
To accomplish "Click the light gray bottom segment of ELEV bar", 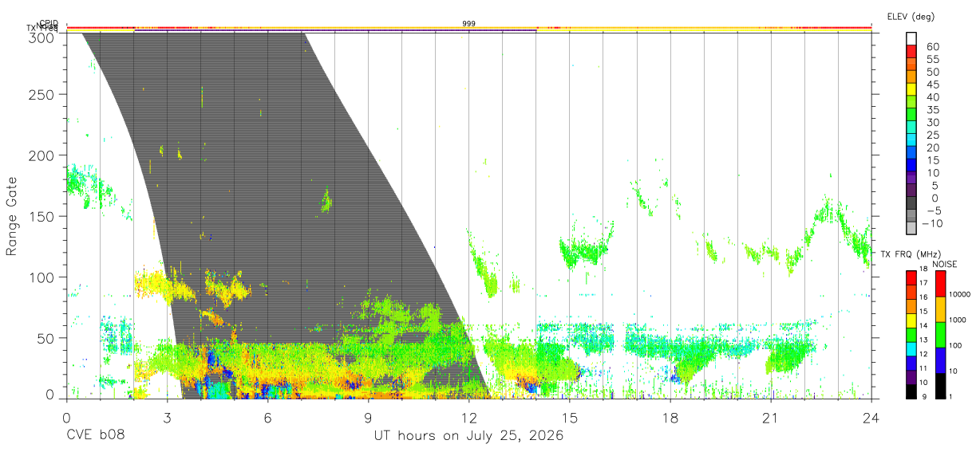I will (911, 228).
